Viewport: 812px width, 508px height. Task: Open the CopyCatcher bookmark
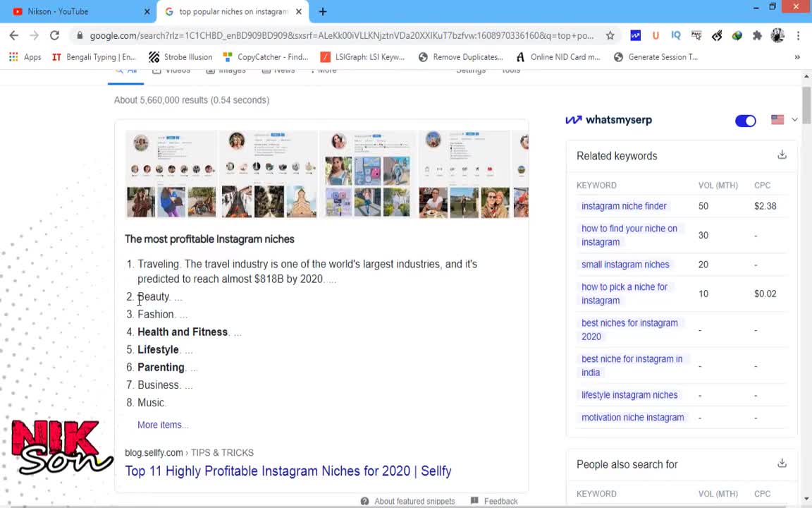[x=266, y=57]
